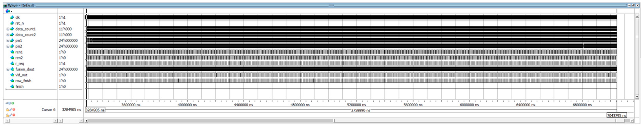The image size is (644, 128).
Task: Click the ren2 signal icon
Action: pos(12,58)
